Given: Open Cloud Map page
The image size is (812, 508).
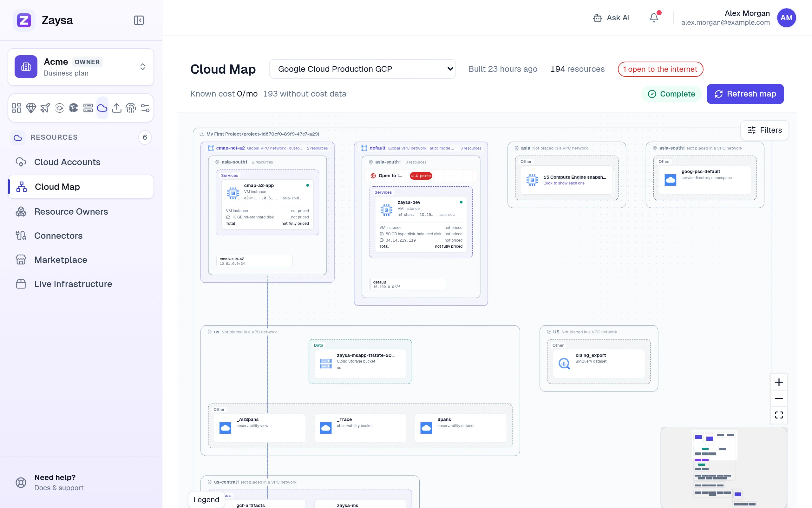Looking at the screenshot, I should (81, 187).
